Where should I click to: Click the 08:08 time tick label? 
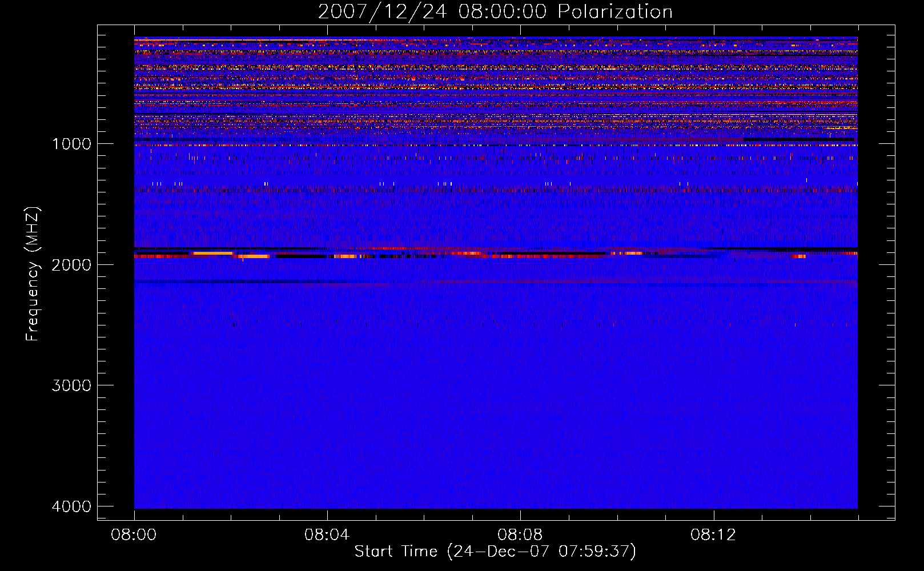pos(520,535)
